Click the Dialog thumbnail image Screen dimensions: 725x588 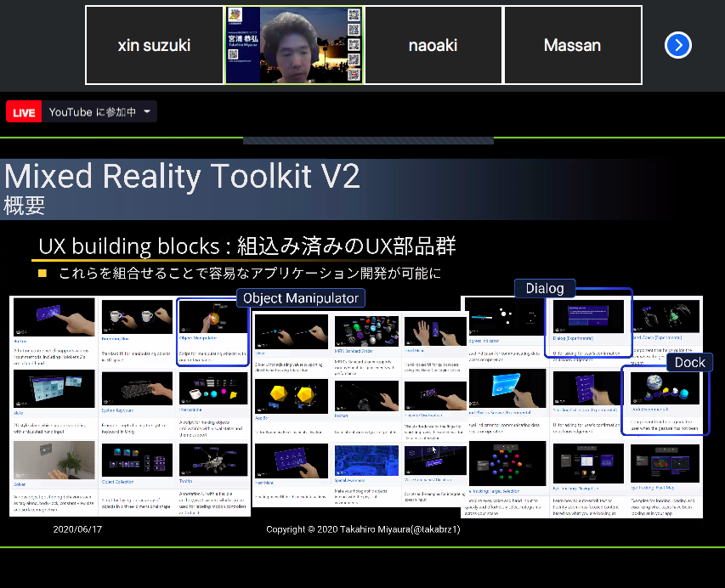point(589,317)
